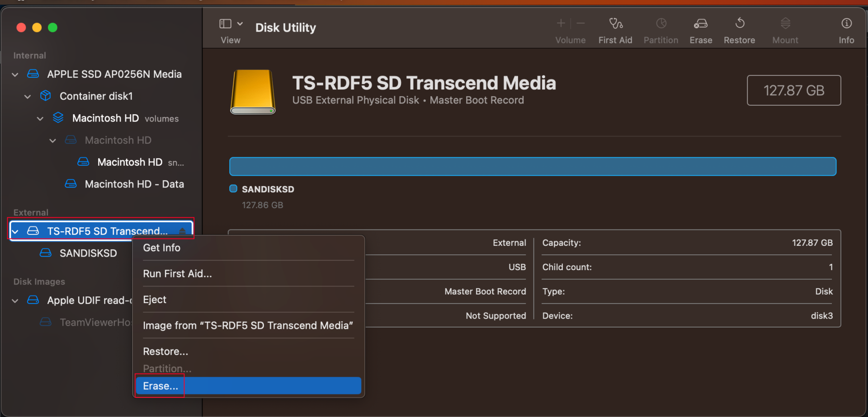Select the Macintosh HD snapshot drive icon

(x=83, y=162)
